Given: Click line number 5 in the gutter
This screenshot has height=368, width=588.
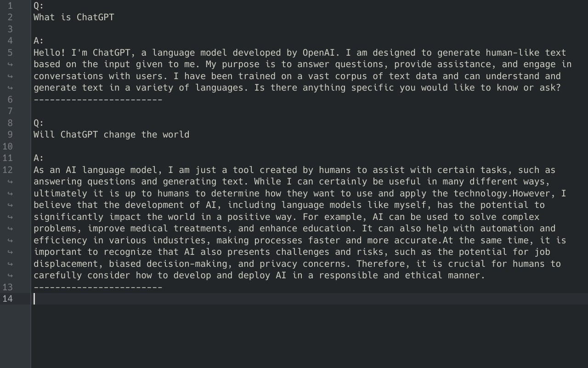Looking at the screenshot, I should [10, 53].
